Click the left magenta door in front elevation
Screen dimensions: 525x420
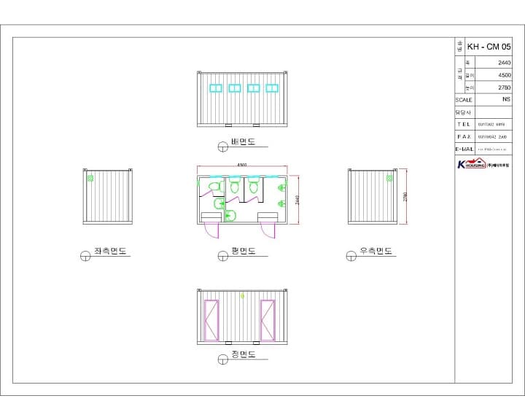click(211, 320)
